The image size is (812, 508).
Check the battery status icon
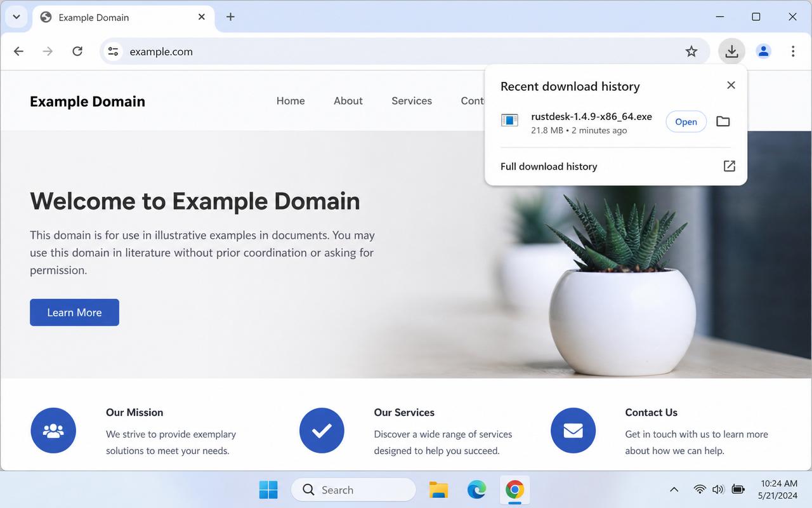738,490
